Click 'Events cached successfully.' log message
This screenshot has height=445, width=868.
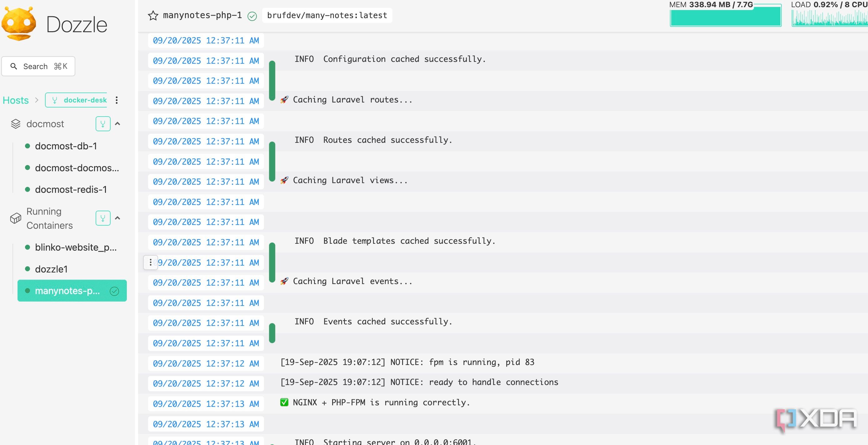tap(387, 321)
